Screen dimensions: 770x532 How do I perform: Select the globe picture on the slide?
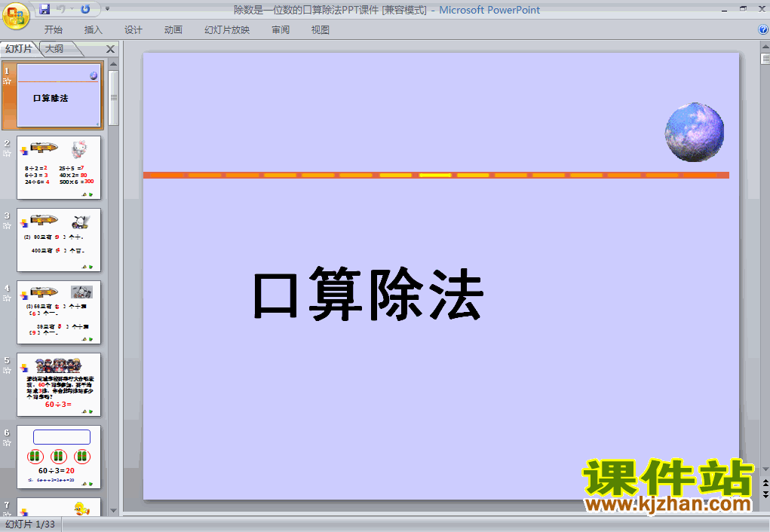click(695, 132)
